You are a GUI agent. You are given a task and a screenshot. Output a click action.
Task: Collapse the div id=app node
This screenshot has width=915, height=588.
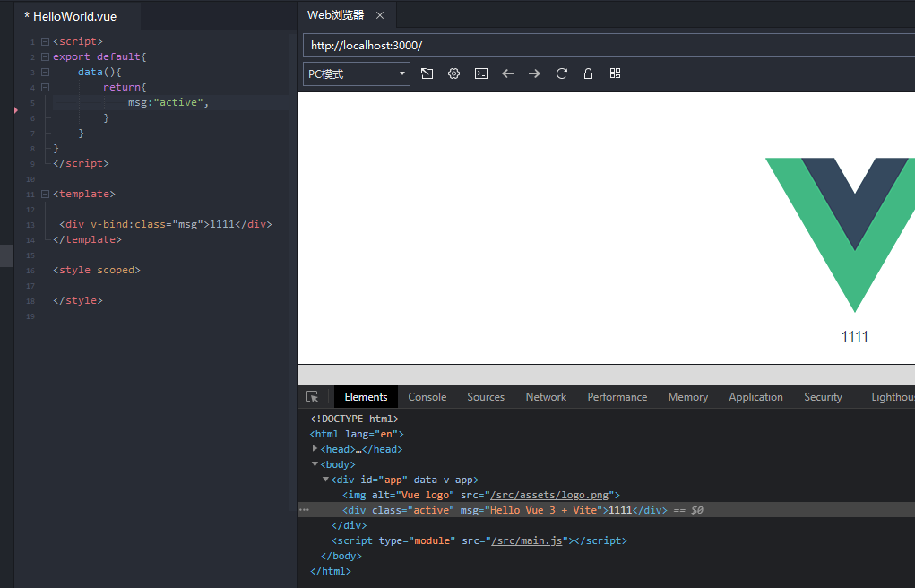click(325, 480)
